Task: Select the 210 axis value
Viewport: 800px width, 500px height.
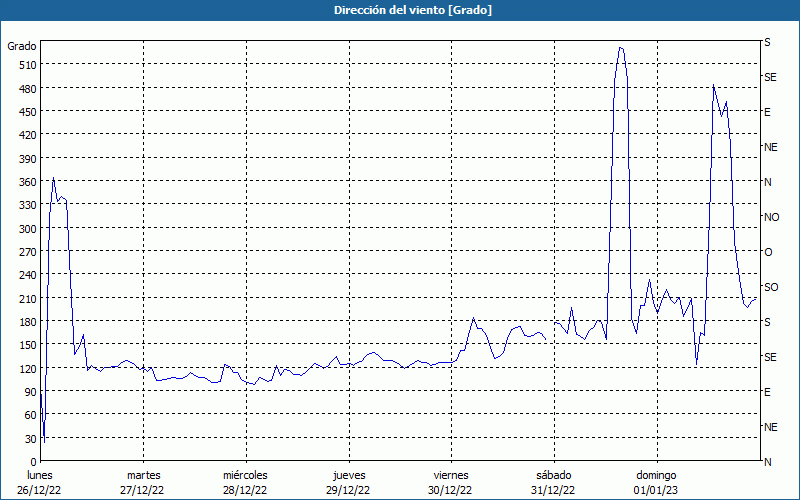Action: tap(28, 299)
